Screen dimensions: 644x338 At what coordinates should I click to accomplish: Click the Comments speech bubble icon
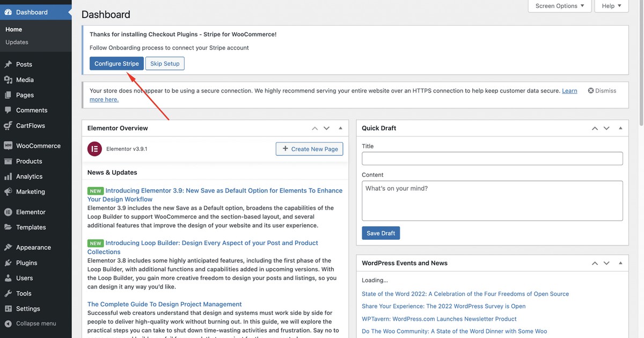point(8,110)
